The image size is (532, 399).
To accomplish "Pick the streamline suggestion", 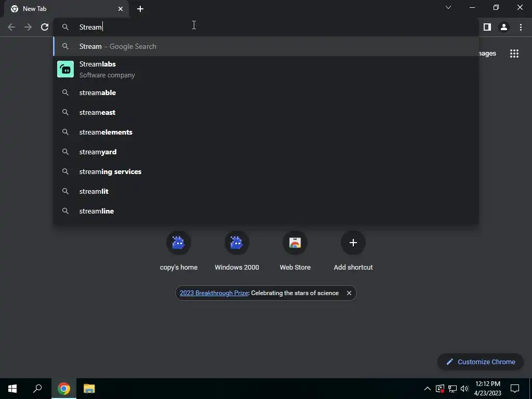I will click(x=267, y=211).
